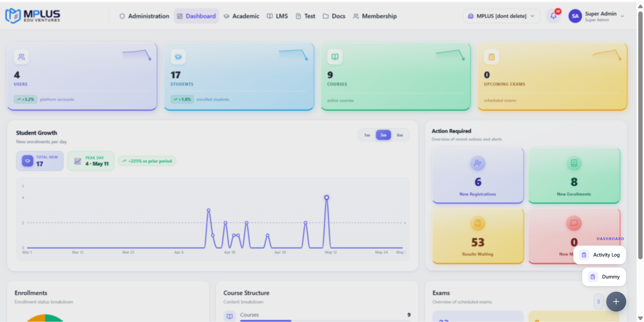Click the page scrollbar up arrow
This screenshot has height=322, width=644.
[x=640, y=6]
